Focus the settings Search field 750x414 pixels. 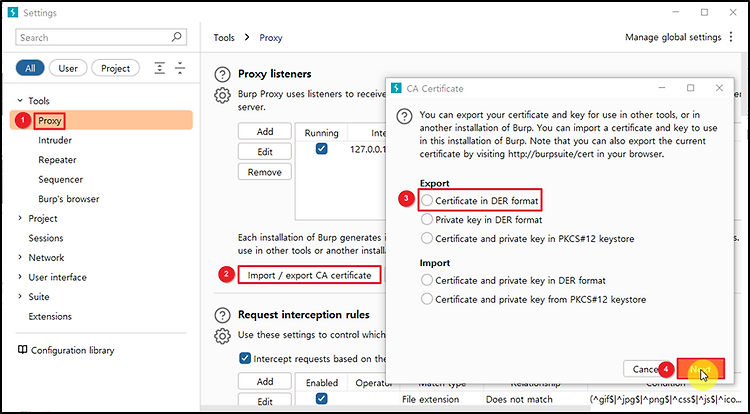101,37
